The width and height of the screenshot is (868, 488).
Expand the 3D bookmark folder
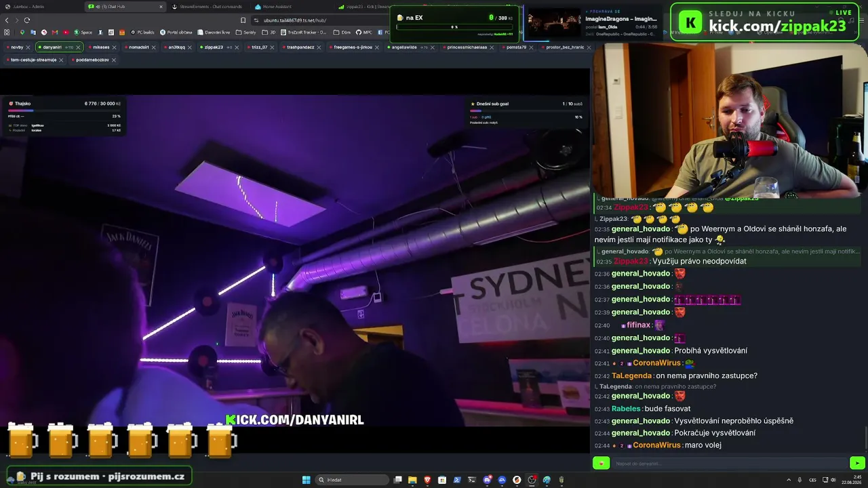point(269,32)
